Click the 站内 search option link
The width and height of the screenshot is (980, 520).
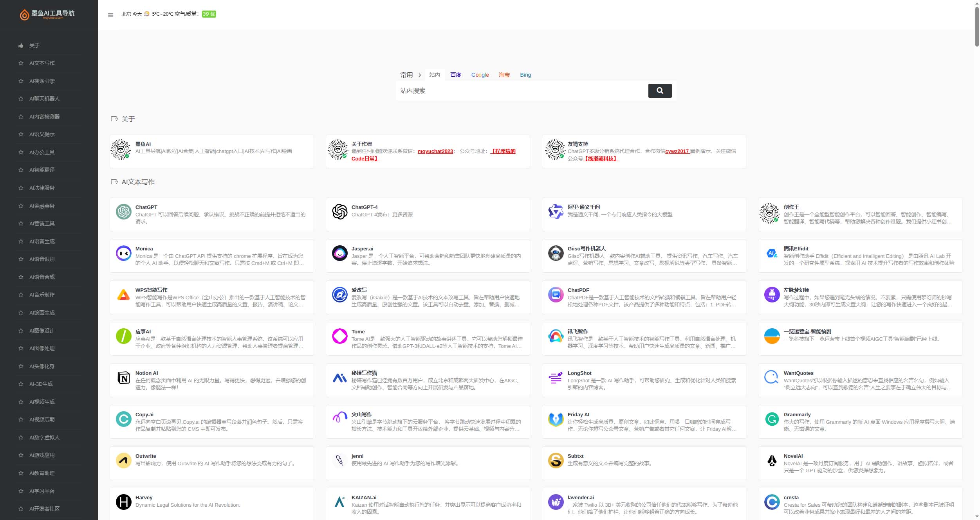[434, 74]
